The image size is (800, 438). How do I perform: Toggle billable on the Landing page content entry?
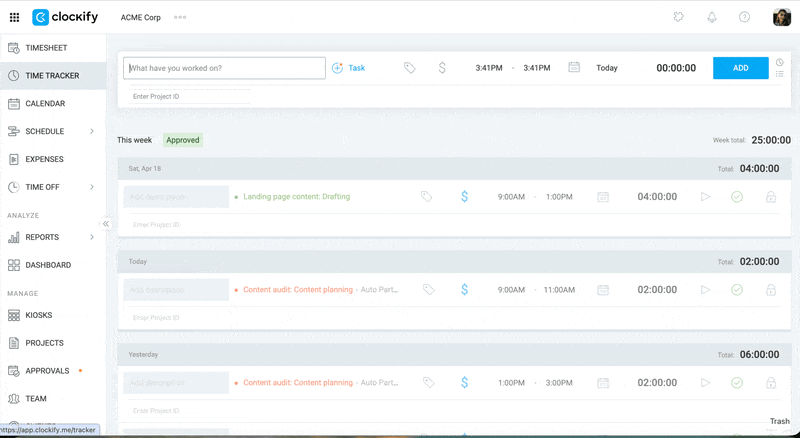click(x=464, y=197)
